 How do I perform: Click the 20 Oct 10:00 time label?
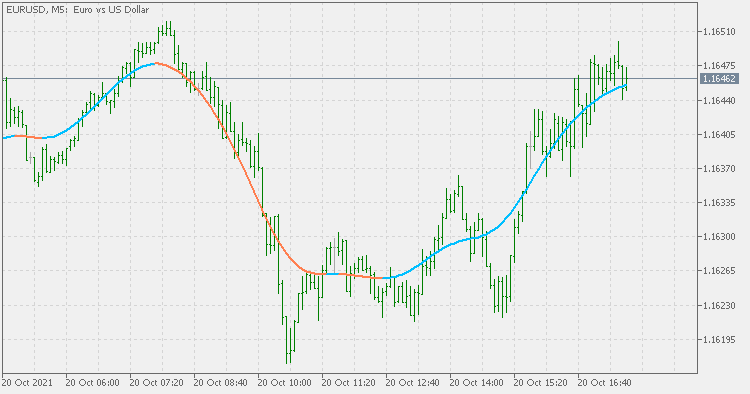point(285,383)
